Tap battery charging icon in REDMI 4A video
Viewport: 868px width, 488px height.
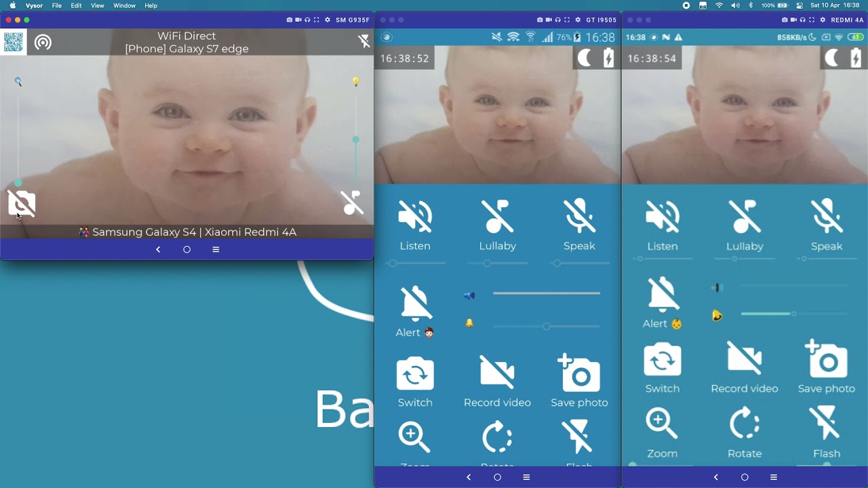click(856, 58)
